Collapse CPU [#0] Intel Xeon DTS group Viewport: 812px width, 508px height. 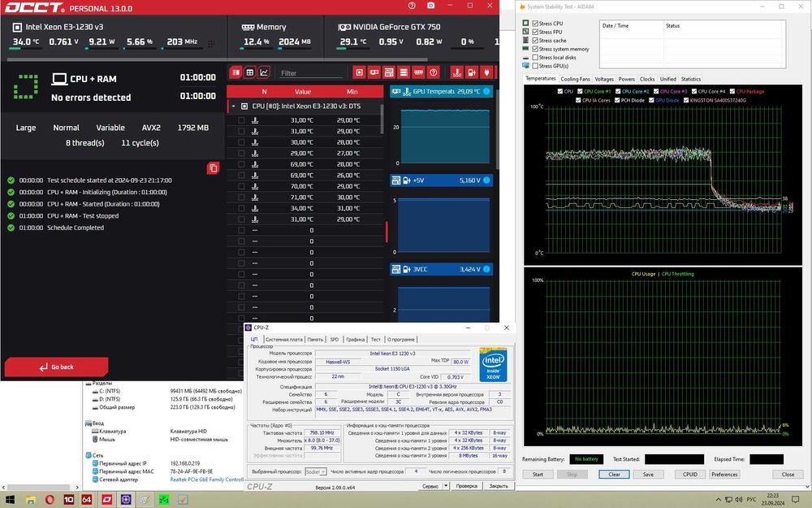tap(234, 106)
